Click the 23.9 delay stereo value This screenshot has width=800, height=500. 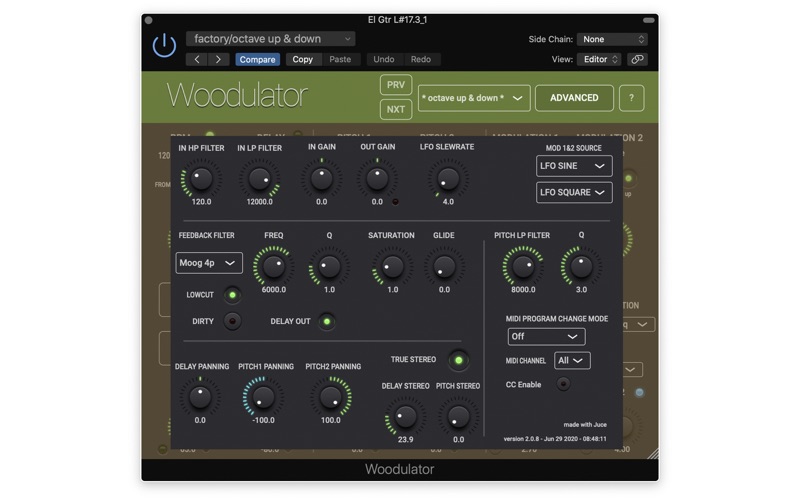point(406,440)
